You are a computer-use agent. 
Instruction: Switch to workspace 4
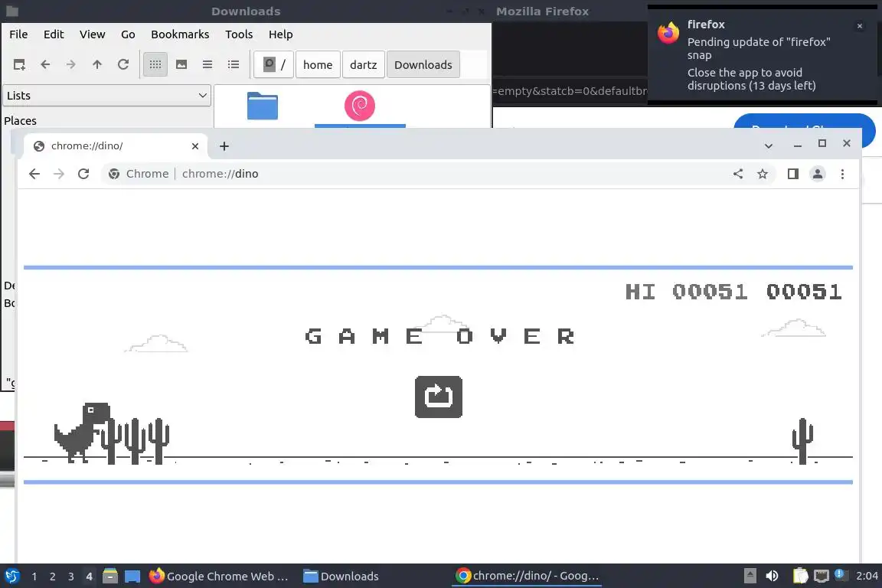coord(89,577)
